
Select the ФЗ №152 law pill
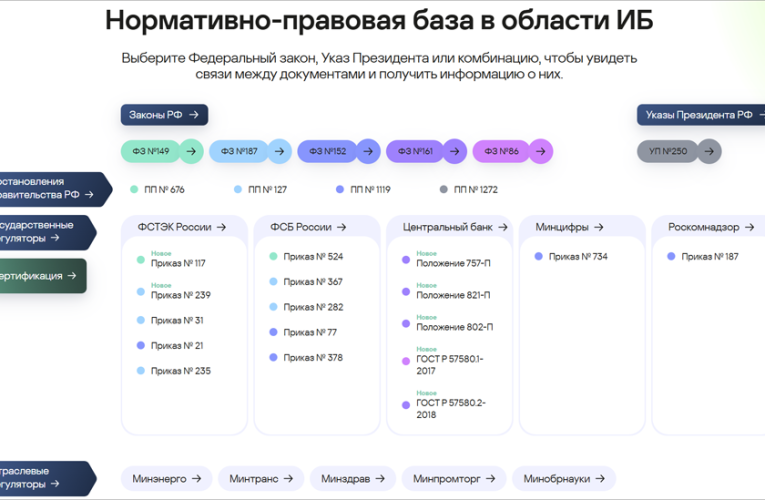pyautogui.click(x=327, y=151)
